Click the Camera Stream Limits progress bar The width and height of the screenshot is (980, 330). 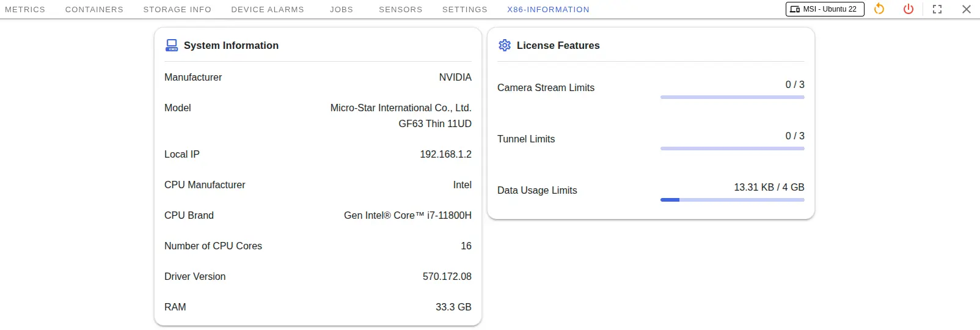732,97
